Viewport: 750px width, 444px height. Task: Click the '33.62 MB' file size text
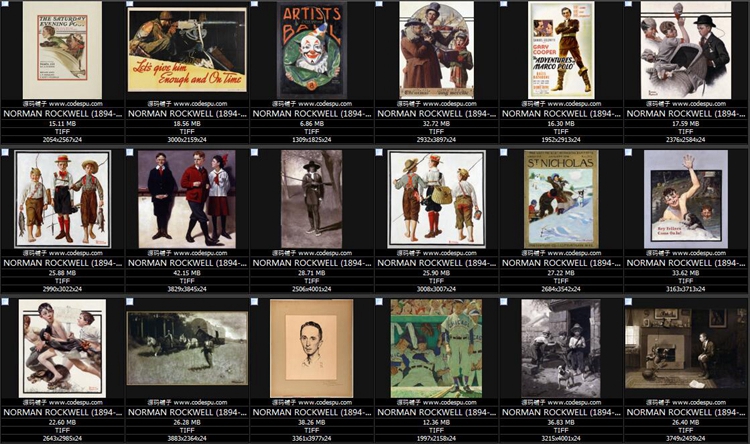[x=685, y=273]
